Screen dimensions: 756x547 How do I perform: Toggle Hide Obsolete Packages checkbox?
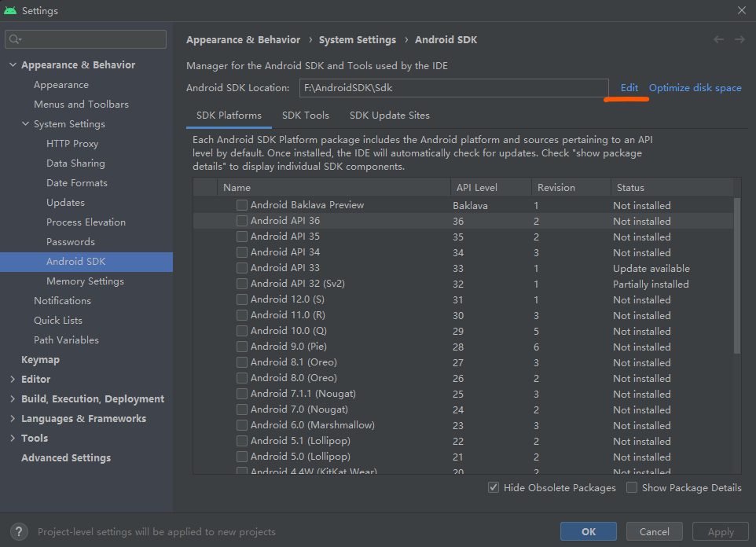[x=494, y=488]
